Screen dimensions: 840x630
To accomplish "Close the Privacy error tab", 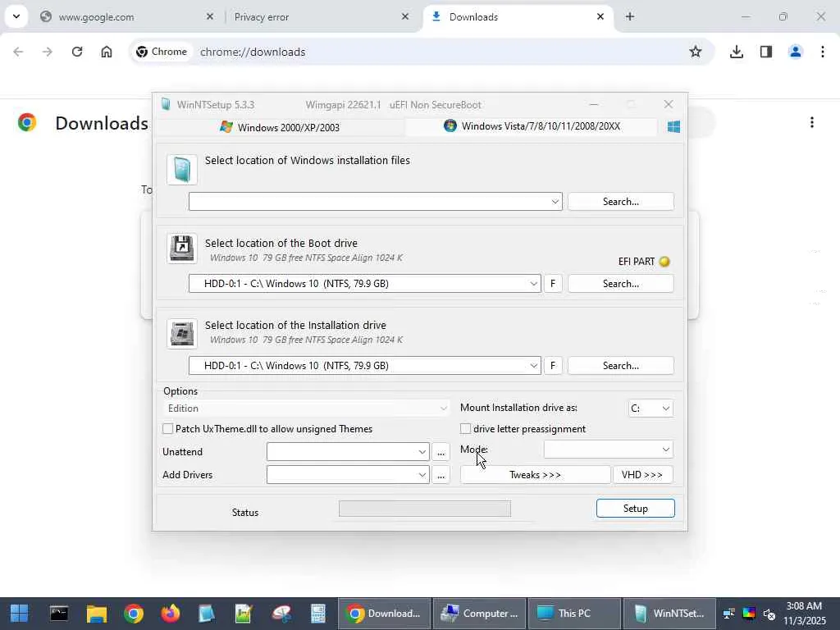I will click(x=405, y=16).
